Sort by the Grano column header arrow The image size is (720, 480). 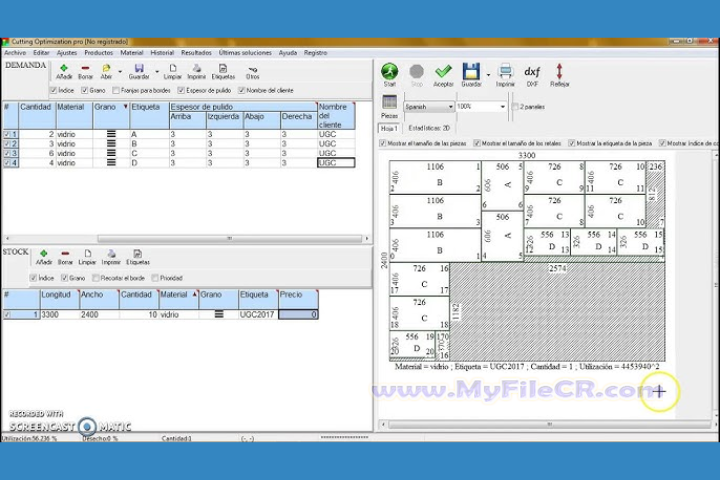click(x=125, y=107)
